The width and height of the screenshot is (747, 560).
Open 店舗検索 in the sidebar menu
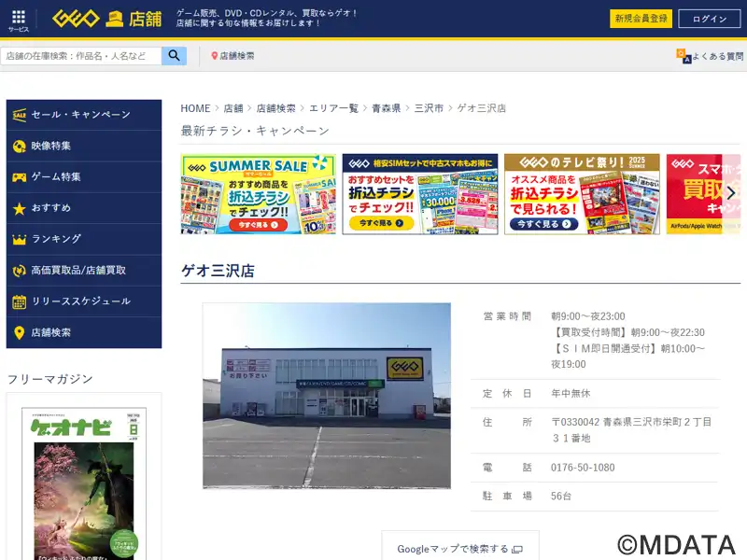84,332
